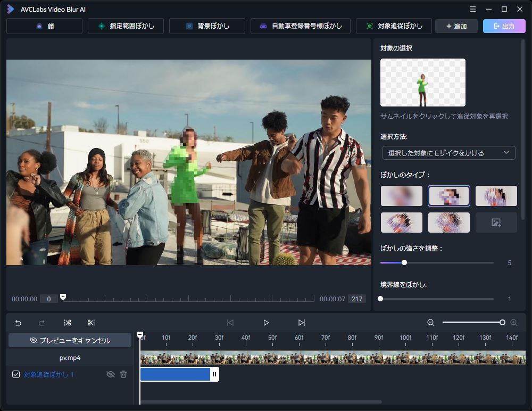Select the 背景ぼかし tab
This screenshot has height=411, width=532.
207,26
